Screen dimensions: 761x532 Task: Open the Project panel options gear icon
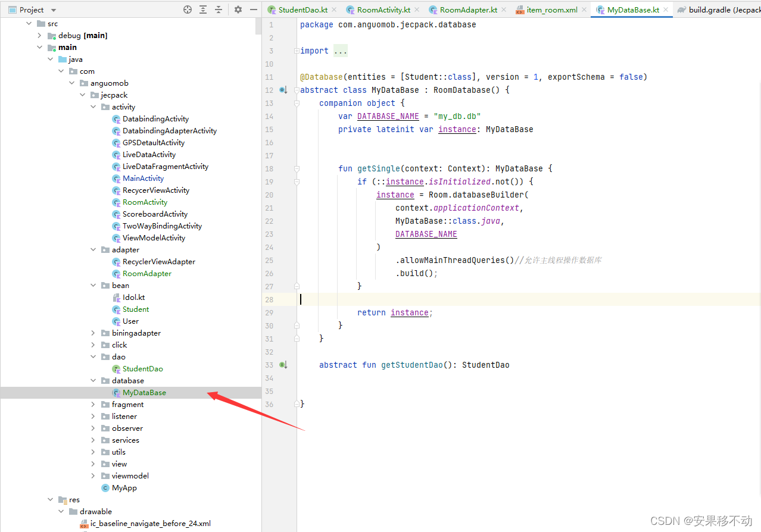237,9
